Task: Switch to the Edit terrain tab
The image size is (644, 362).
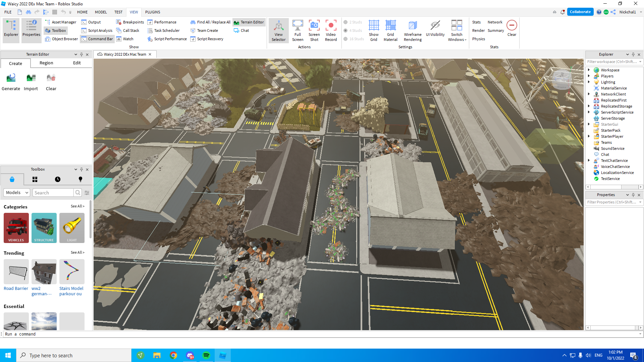Action: 77,63
